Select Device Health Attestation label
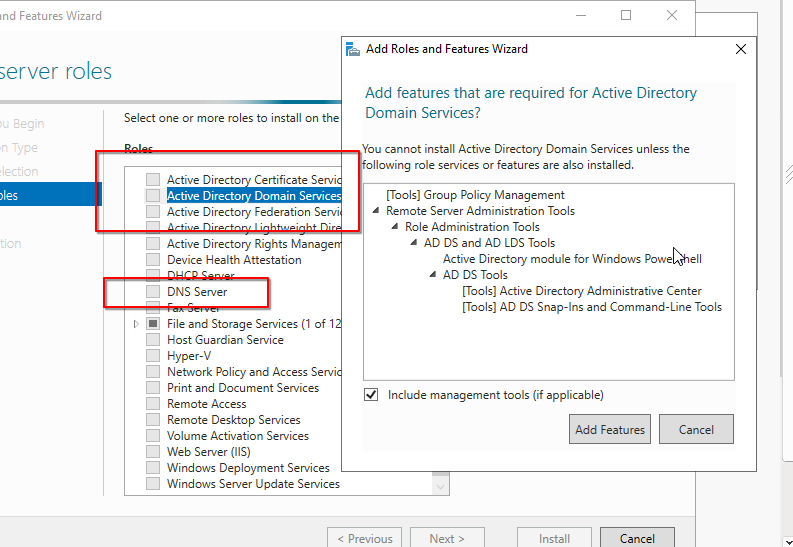793x547 pixels. (x=234, y=259)
